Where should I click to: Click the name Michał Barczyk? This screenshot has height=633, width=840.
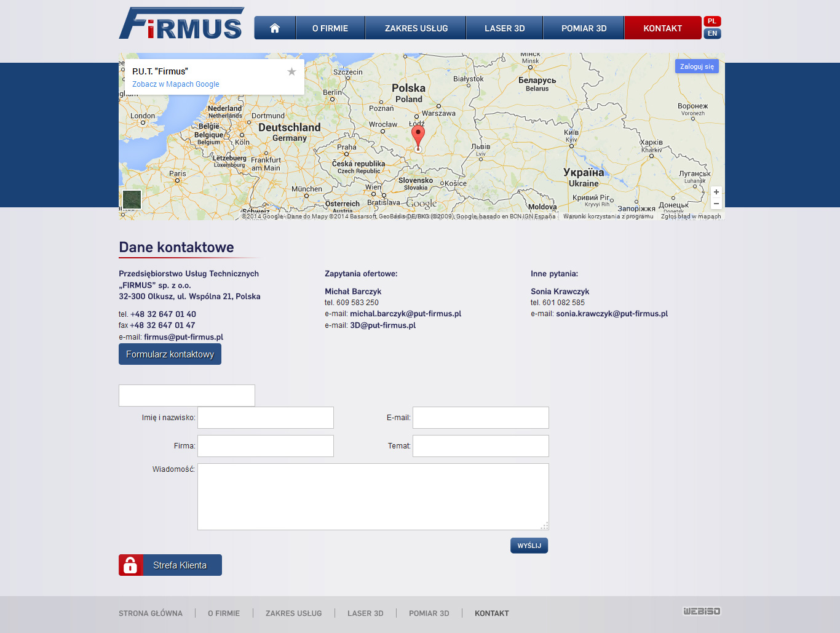coord(353,292)
